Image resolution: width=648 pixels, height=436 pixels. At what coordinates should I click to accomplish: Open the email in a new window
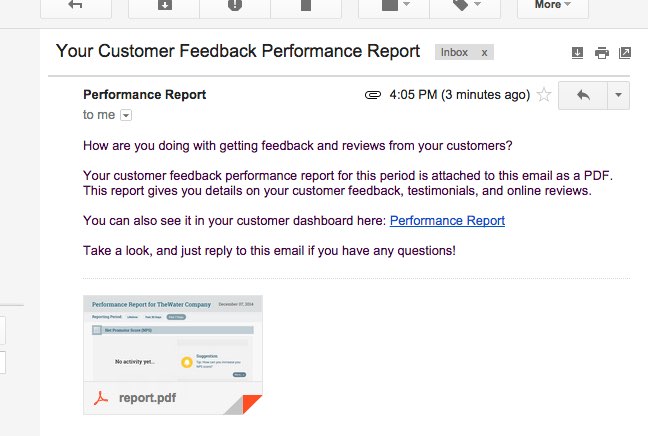tap(624, 53)
